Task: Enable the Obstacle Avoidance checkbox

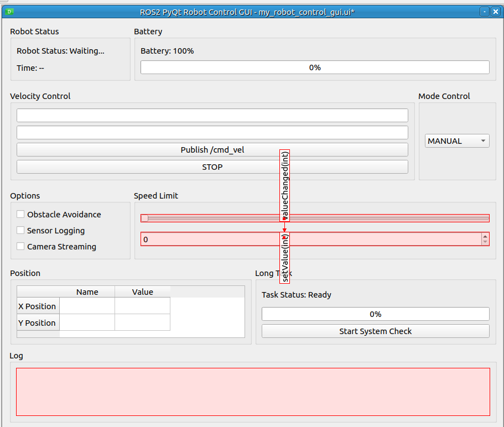Action: point(20,214)
